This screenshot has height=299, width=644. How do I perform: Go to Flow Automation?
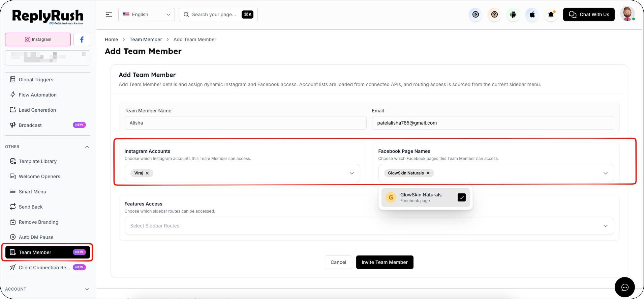[48, 94]
